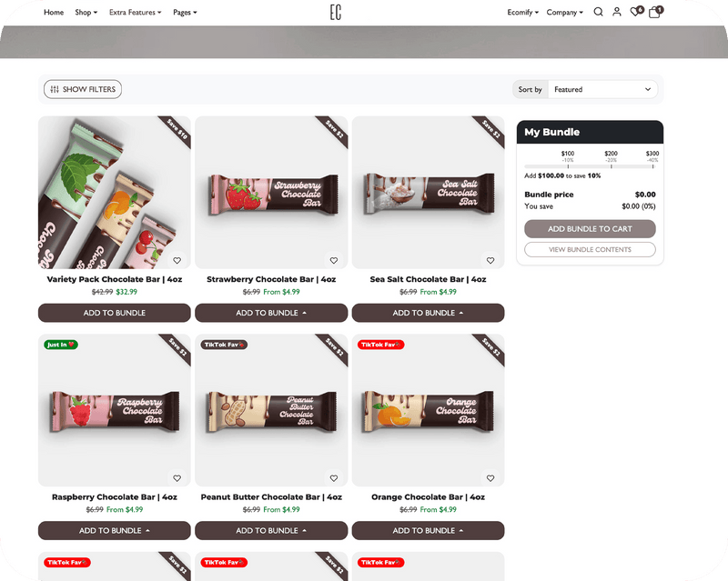Open the Sort by Featured dropdown
728x581 pixels.
point(603,89)
